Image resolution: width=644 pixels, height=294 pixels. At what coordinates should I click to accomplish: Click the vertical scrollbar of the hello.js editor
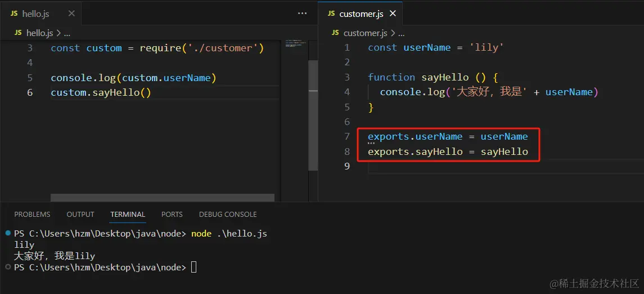[313, 115]
